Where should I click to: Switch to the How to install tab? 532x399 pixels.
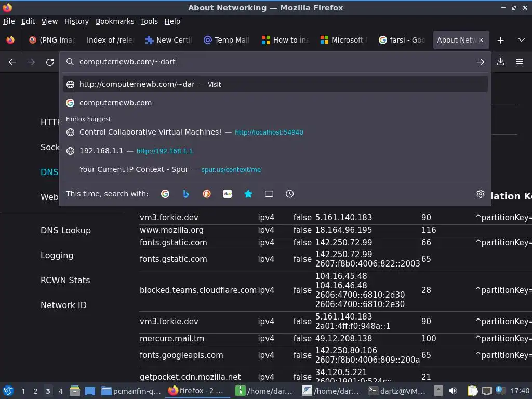(285, 40)
